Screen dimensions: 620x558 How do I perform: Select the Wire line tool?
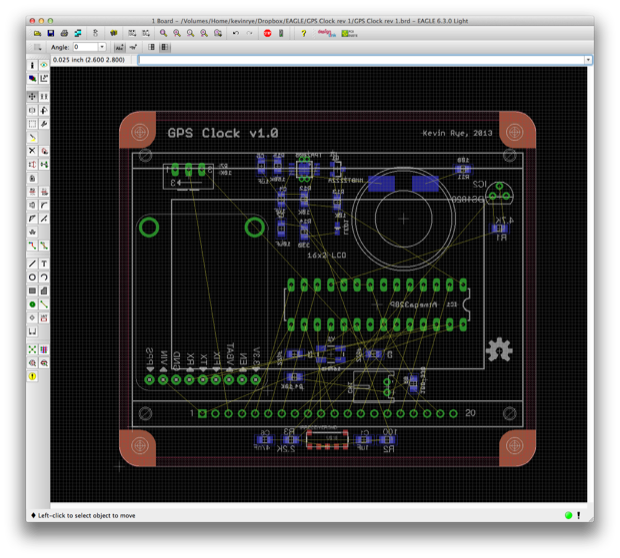(x=32, y=264)
